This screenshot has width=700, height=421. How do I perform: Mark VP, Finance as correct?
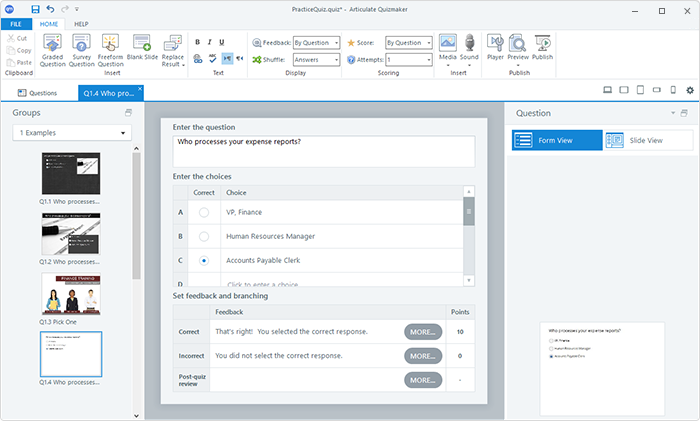pyautogui.click(x=204, y=213)
